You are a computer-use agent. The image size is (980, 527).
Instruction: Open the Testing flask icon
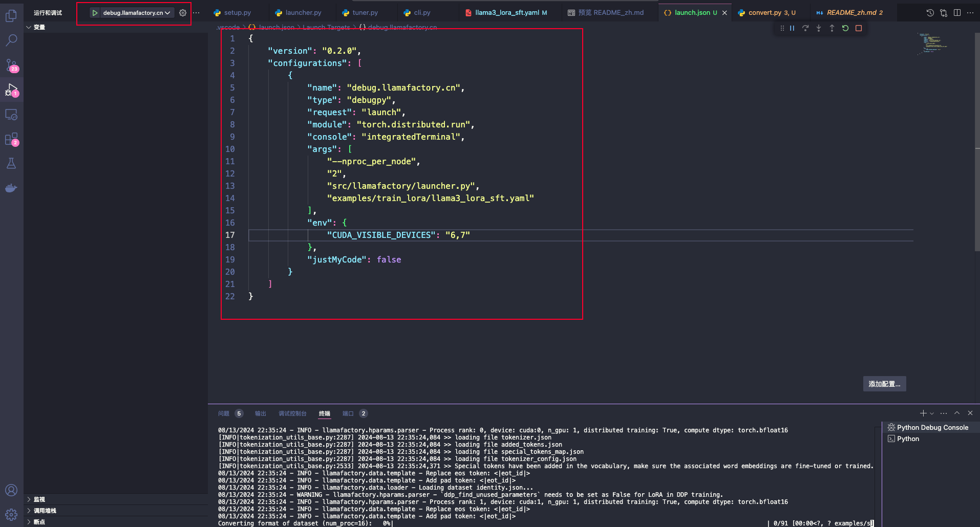click(x=11, y=164)
